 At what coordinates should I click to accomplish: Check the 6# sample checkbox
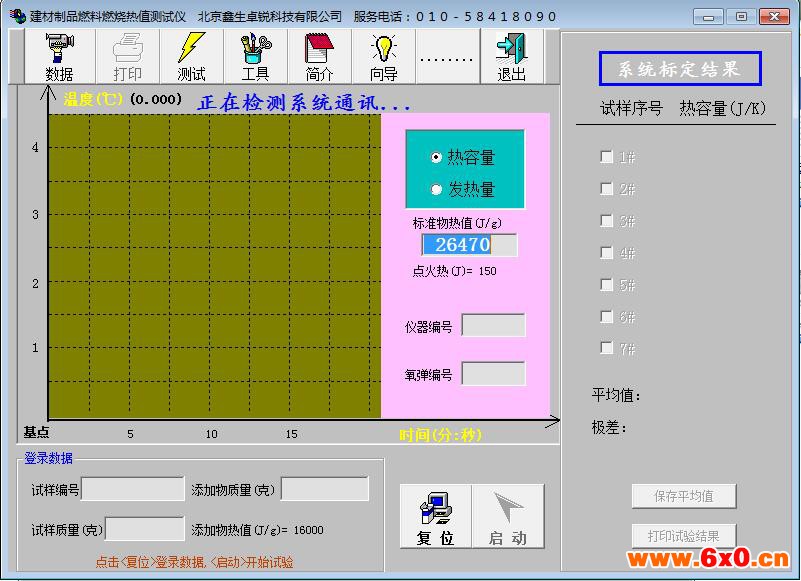click(606, 317)
